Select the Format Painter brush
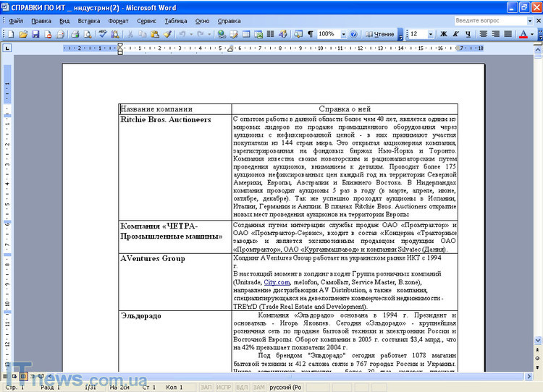The width and height of the screenshot is (543, 392). coord(168,34)
